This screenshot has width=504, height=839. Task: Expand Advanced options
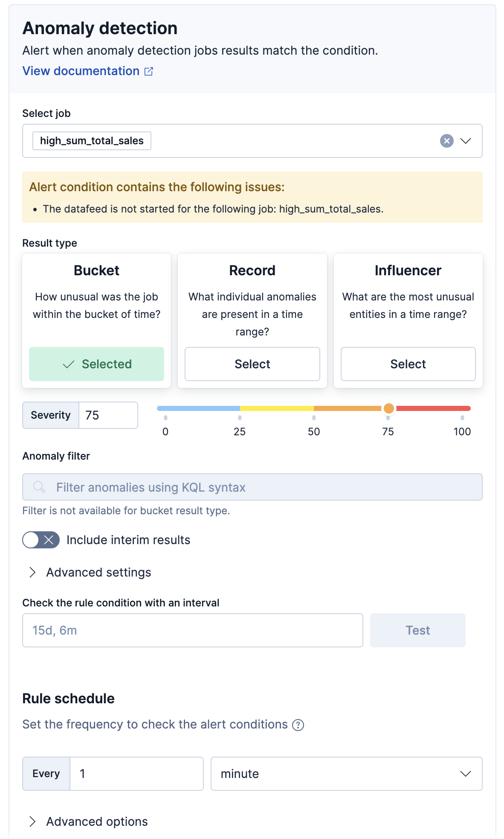click(96, 821)
